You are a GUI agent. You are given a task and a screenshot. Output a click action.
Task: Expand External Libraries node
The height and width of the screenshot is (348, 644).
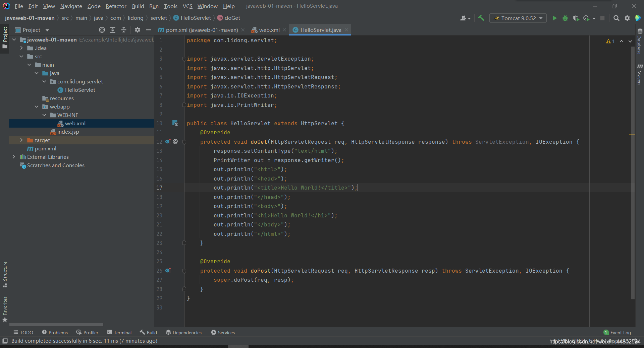[14, 157]
